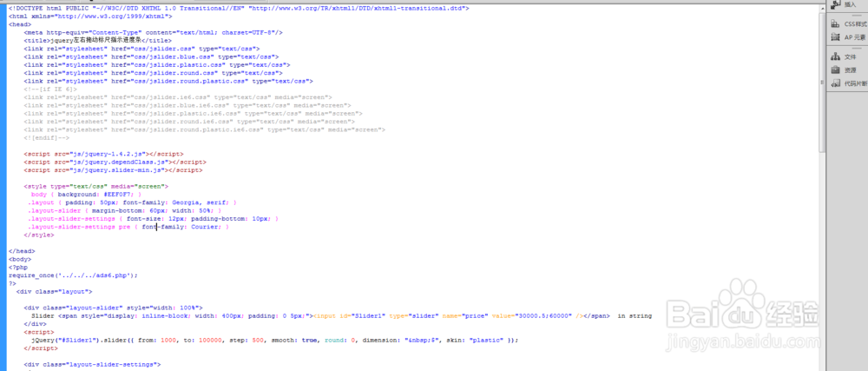Image resolution: width=868 pixels, height=371 pixels.
Task: Click the input id="Slider1" code
Action: point(449,315)
